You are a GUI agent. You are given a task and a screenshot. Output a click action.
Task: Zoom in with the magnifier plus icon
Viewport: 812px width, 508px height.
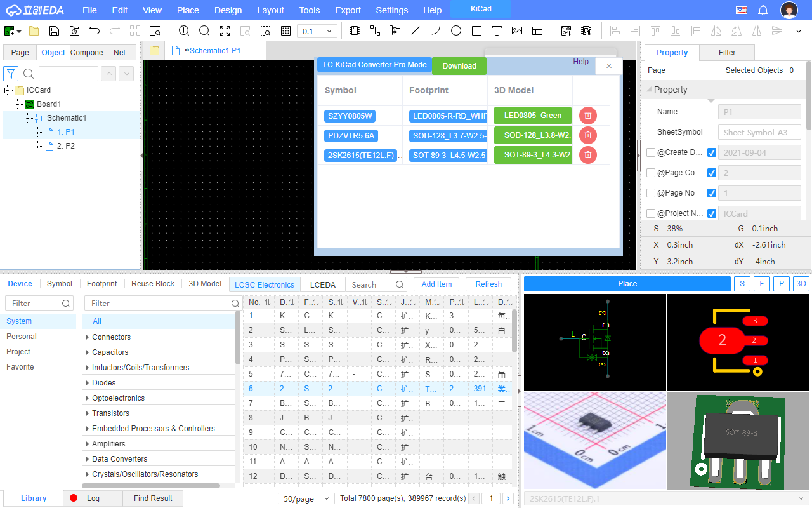(184, 30)
